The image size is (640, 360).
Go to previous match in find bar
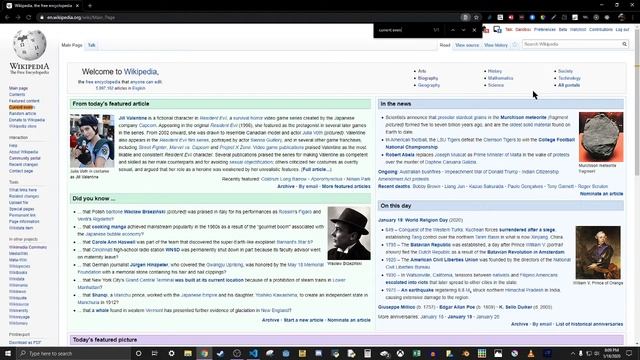click(453, 30)
